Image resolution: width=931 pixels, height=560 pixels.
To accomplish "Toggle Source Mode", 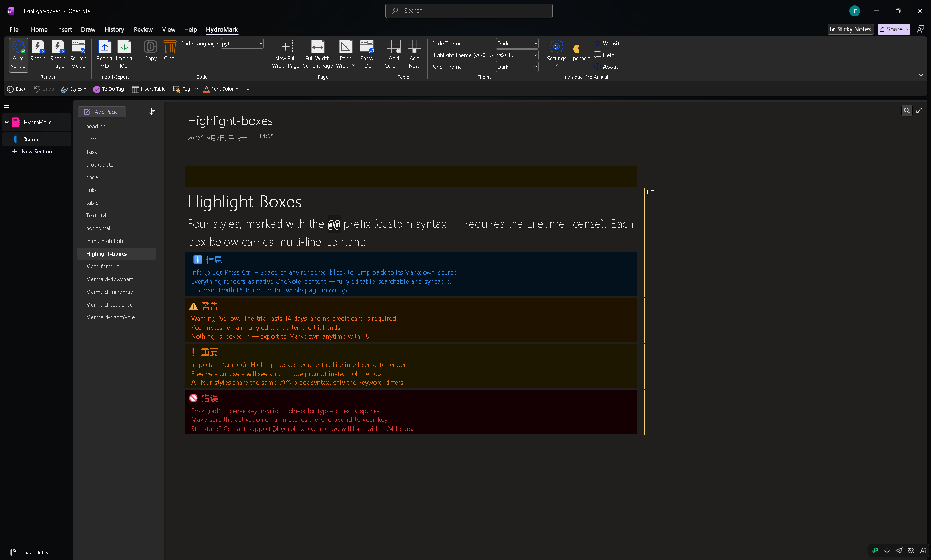I will point(78,54).
